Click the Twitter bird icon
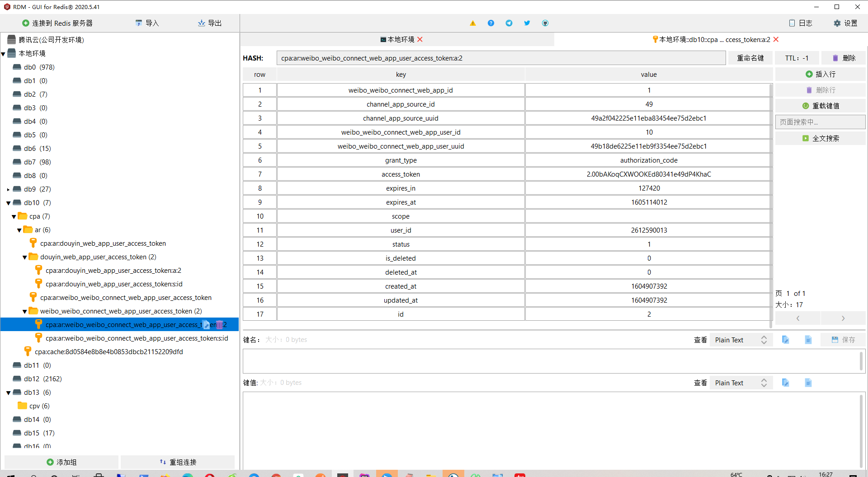The width and height of the screenshot is (868, 477). click(x=527, y=23)
